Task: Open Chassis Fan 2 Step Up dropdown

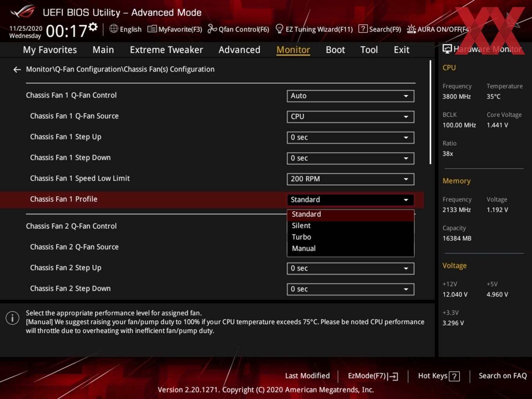Action: tap(350, 268)
